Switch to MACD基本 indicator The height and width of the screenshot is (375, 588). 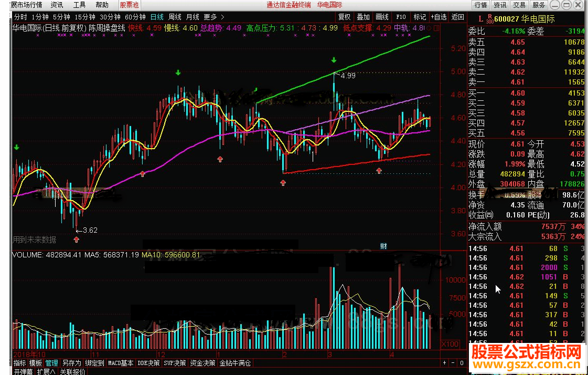(120, 363)
